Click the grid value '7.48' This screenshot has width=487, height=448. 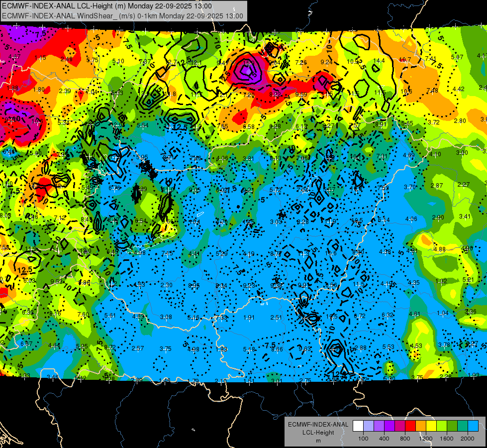(432, 91)
